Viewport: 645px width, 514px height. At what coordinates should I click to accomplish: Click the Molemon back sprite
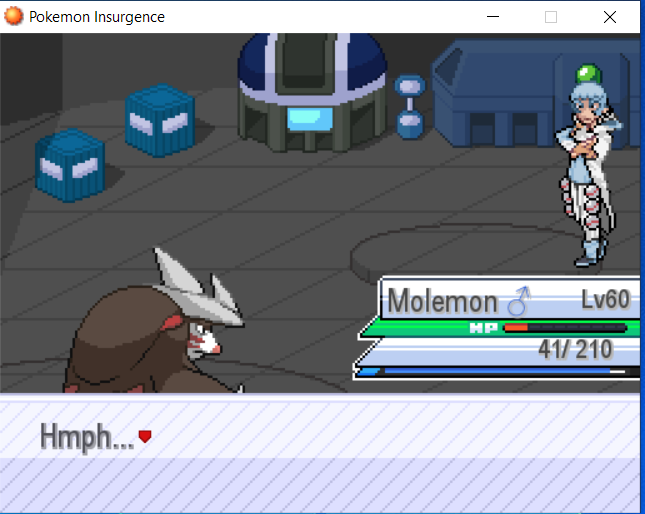click(x=154, y=321)
